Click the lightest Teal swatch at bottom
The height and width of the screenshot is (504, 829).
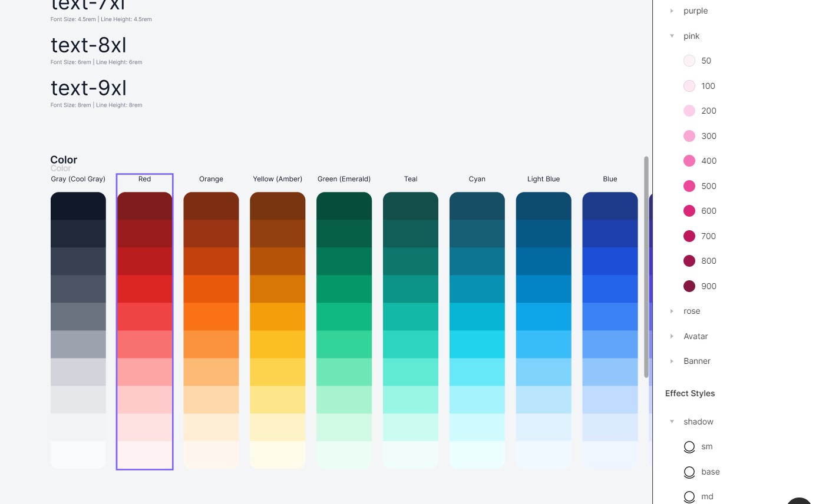(x=411, y=455)
